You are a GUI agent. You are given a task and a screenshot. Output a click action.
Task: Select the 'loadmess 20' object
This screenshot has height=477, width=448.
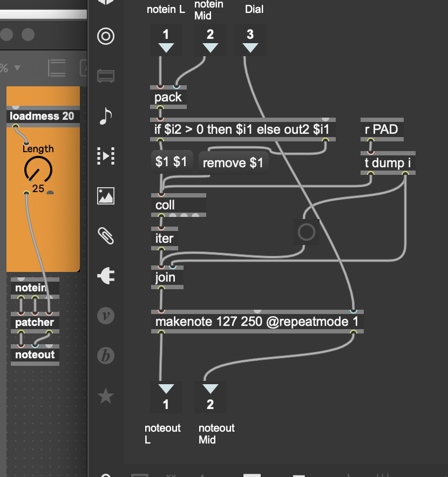[43, 116]
